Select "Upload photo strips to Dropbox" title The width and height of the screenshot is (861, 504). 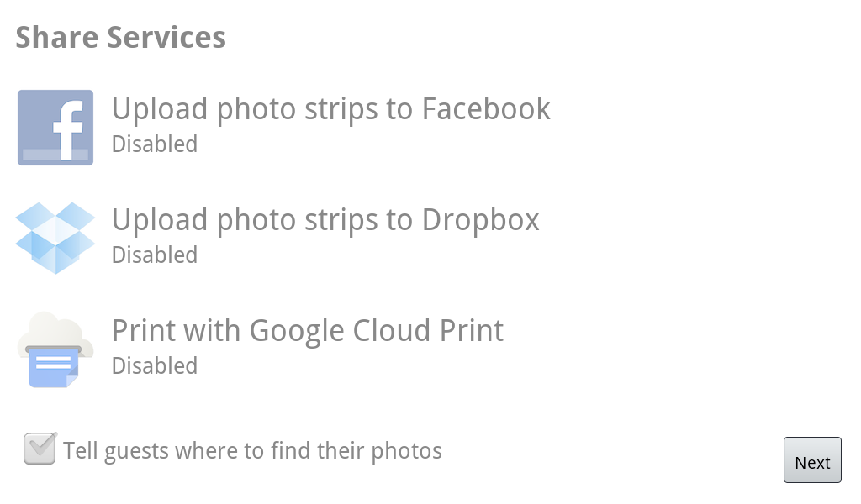pos(325,220)
